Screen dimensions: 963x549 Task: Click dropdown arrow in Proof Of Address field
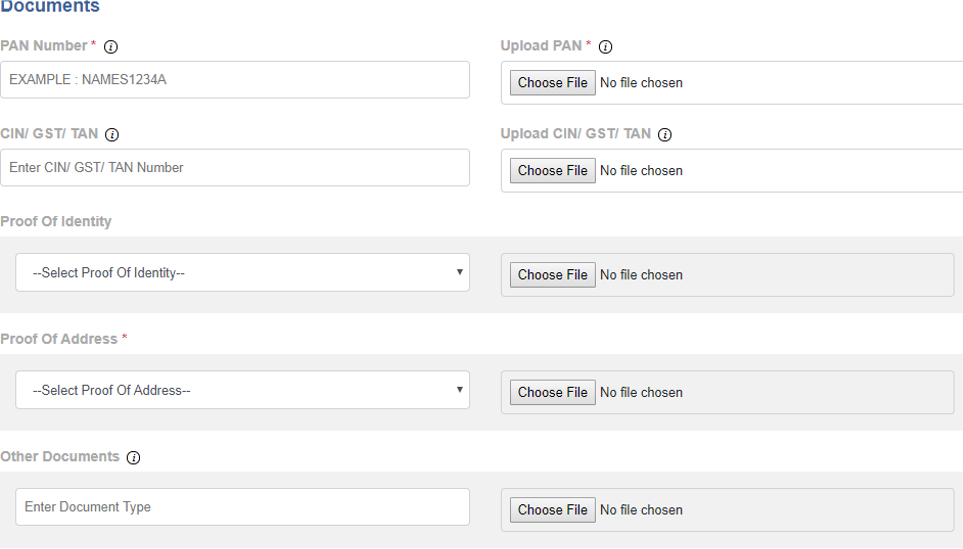(459, 389)
